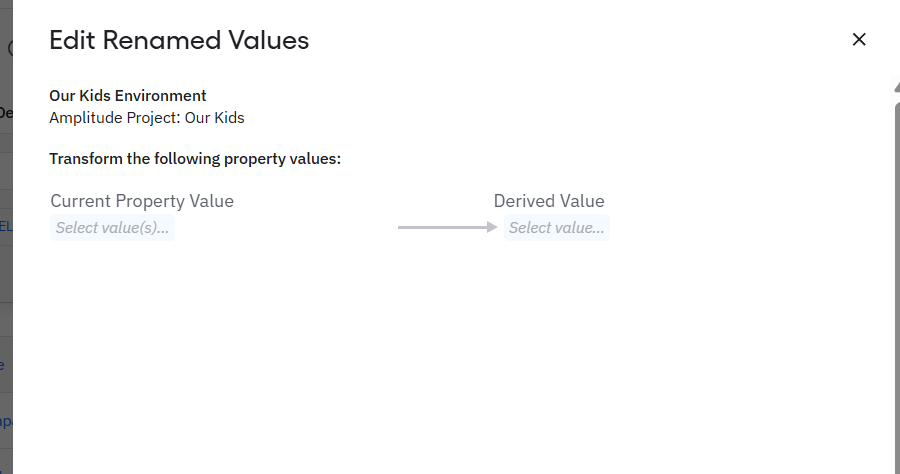The width and height of the screenshot is (900, 474).
Task: Click the Edit Renamed Values title
Action: pos(179,40)
